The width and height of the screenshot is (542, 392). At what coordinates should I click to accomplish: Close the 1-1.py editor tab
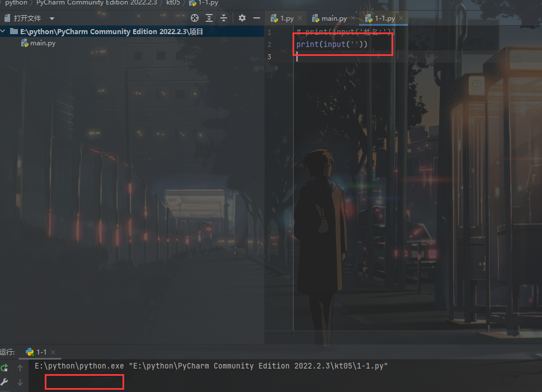[401, 18]
